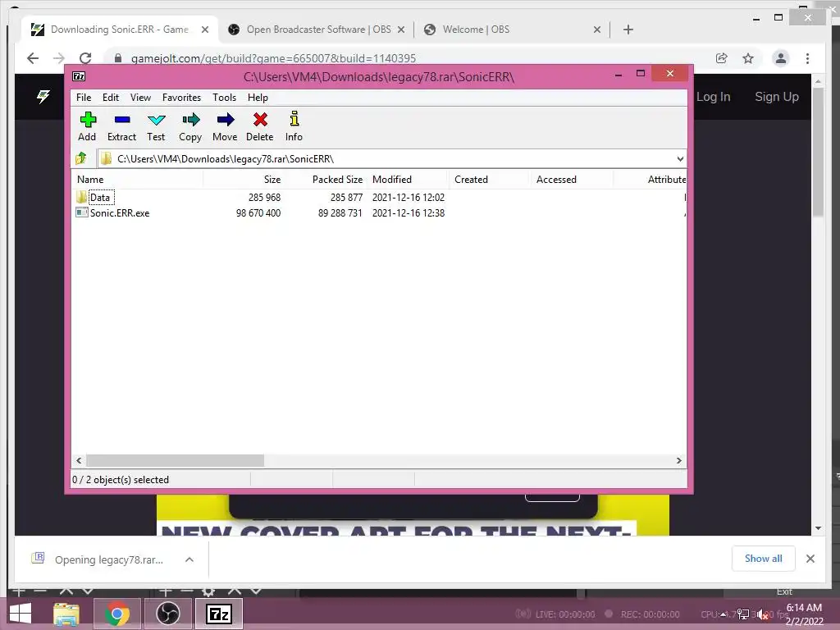The image size is (840, 630).
Task: Click the taskbar clock 6:14 AM
Action: pos(804,608)
